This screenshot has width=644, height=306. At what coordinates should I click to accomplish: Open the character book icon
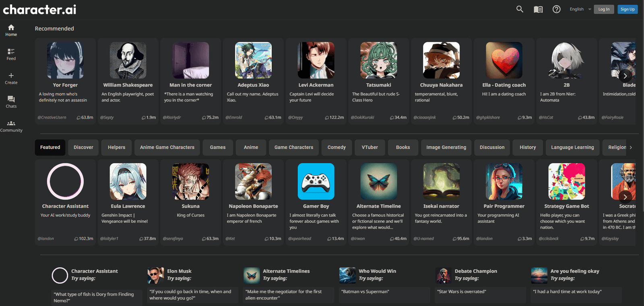coord(538,9)
